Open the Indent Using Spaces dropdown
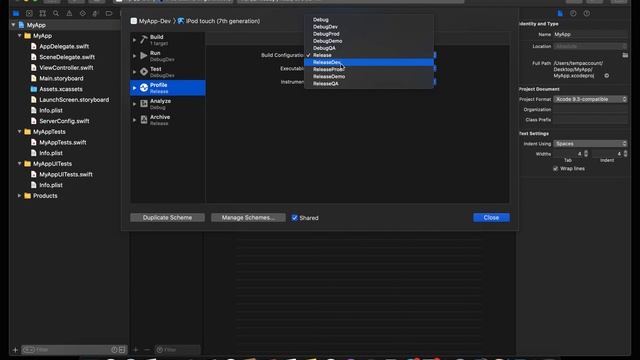This screenshot has width=640, height=360. click(590, 144)
